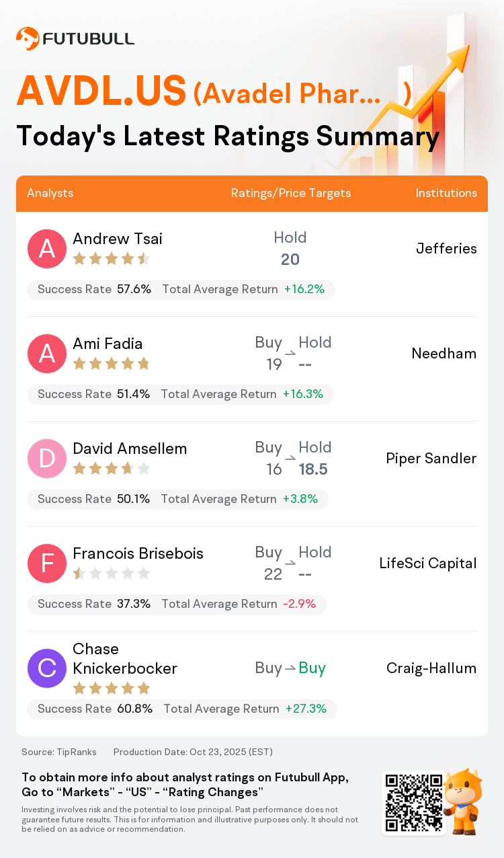
Task: Click the Jefferies institution name
Action: (446, 249)
